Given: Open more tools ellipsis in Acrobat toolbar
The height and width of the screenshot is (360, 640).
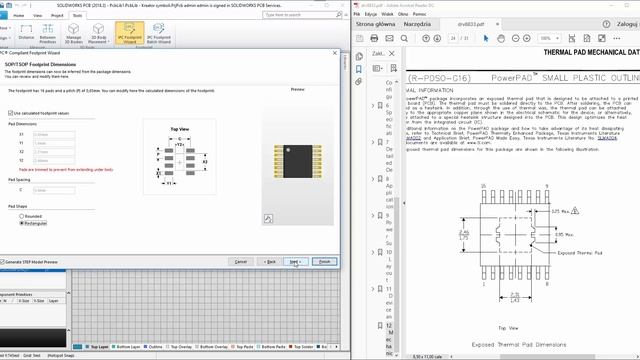Looking at the screenshot, I should [617, 38].
